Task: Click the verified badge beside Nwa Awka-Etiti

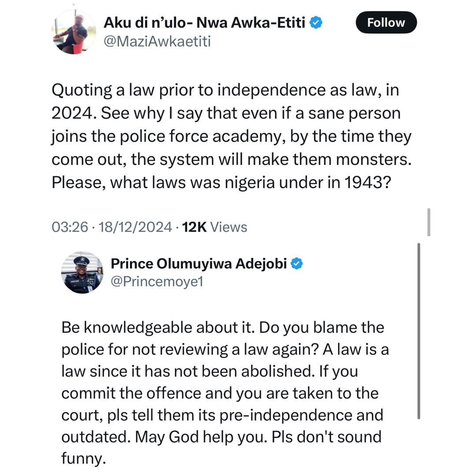Action: 316,22
